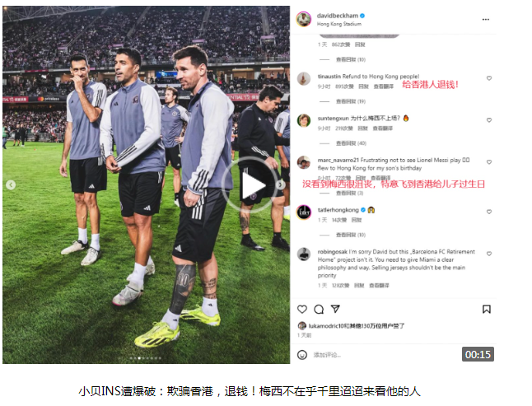Like suntengxun's comment with heart

pos(489,120)
